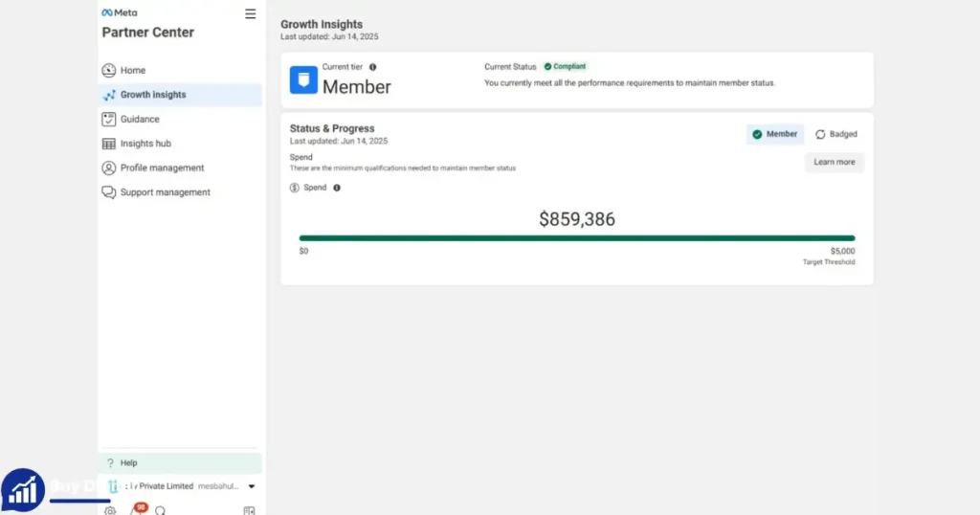Click the $0 progress start label
This screenshot has height=515, width=980.
coord(303,251)
